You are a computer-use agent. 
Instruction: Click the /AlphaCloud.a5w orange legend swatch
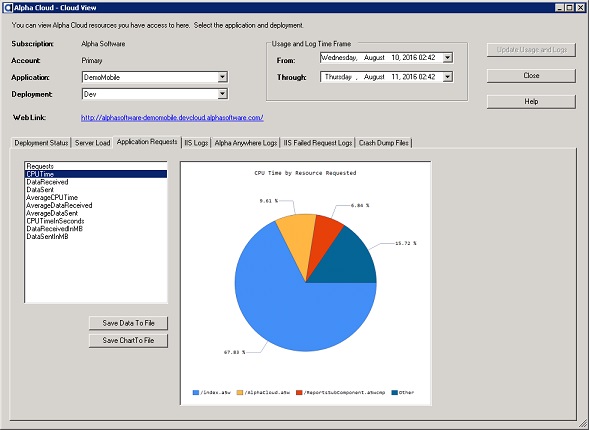(240, 392)
